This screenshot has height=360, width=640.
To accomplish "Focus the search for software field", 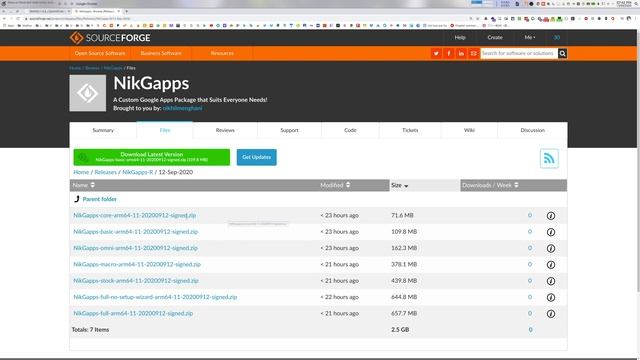I will coord(519,53).
